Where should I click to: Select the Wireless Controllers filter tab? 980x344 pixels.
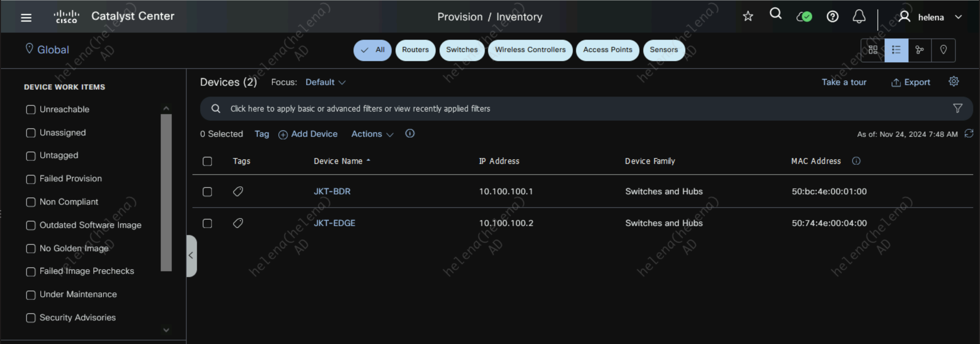[x=530, y=50]
